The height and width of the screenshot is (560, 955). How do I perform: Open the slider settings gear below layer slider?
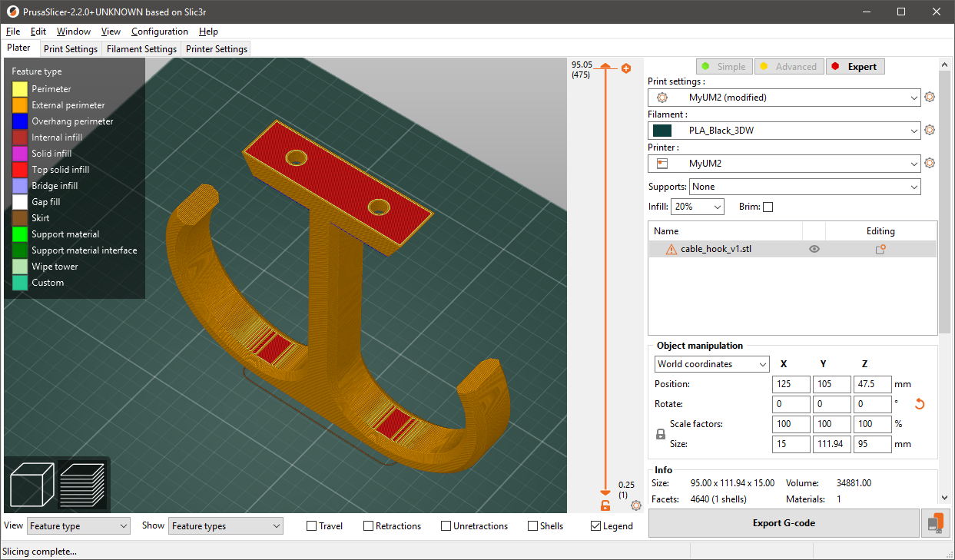(636, 505)
